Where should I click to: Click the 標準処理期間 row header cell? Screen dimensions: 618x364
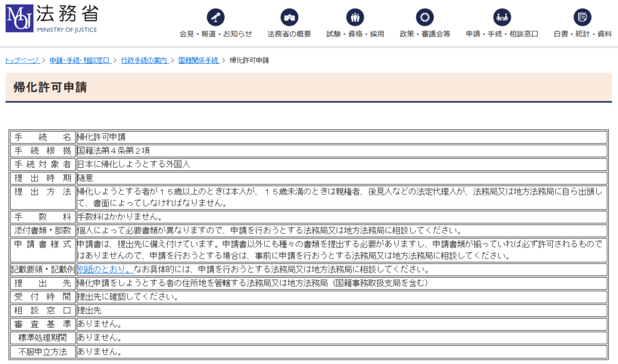coord(42,337)
